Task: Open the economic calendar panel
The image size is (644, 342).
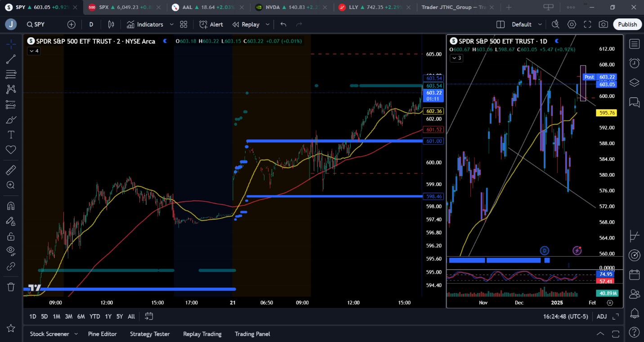Action: pyautogui.click(x=635, y=275)
